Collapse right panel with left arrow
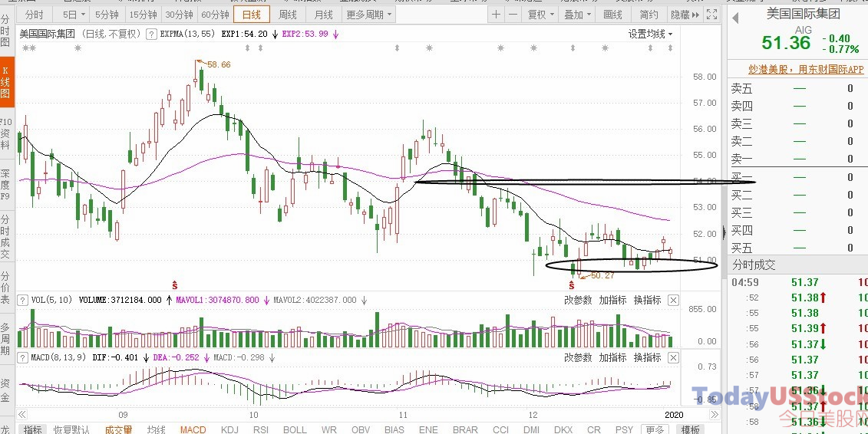This screenshot has height=434, width=868. 735,18
